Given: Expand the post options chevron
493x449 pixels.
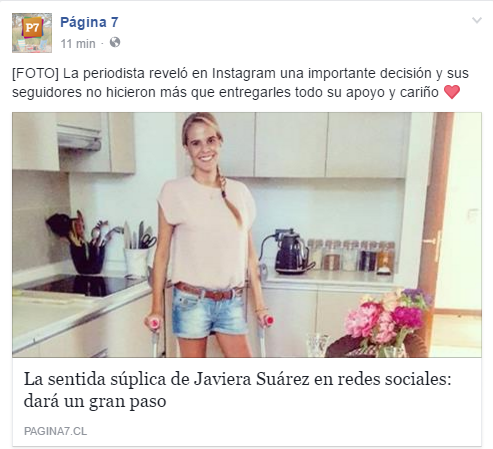Looking at the screenshot, I should coord(477,21).
